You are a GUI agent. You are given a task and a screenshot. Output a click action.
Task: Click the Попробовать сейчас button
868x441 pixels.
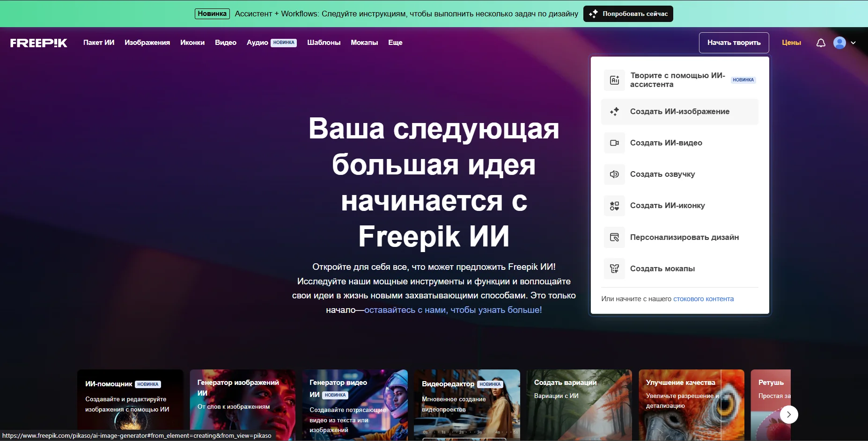628,14
